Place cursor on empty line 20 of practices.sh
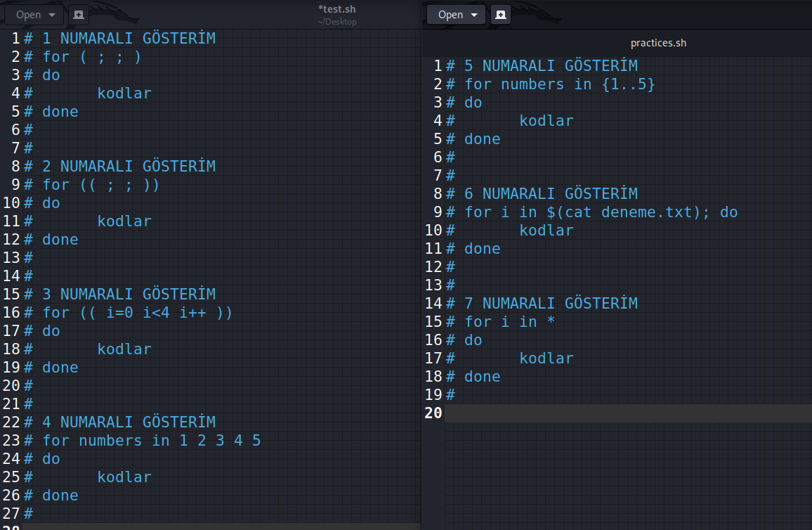The width and height of the screenshot is (812, 530). [x=628, y=413]
